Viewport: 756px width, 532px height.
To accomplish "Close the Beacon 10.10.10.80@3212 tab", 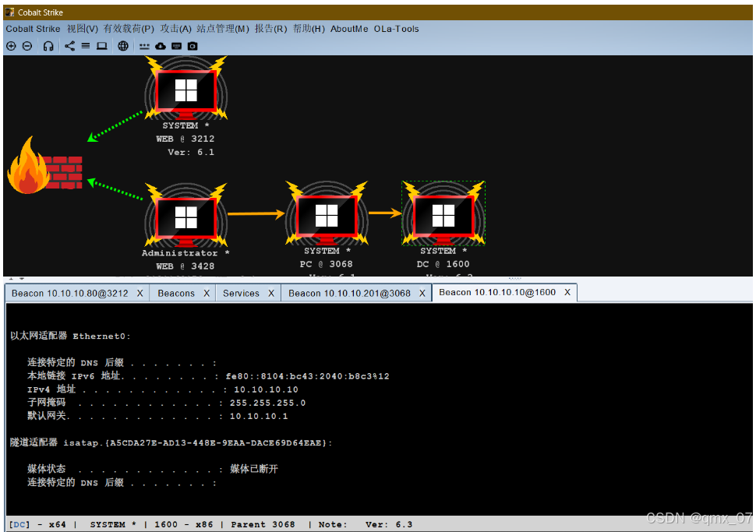I will coord(140,294).
